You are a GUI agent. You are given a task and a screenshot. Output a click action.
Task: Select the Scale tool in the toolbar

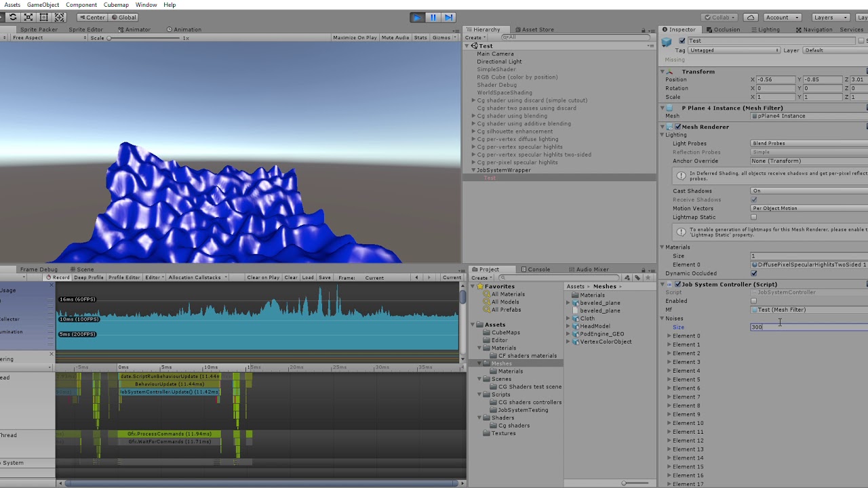click(28, 18)
